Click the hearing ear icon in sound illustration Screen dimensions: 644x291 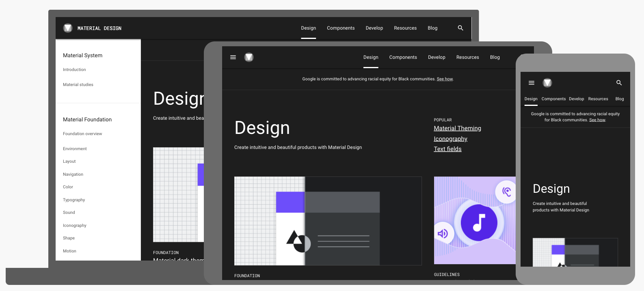point(506,191)
